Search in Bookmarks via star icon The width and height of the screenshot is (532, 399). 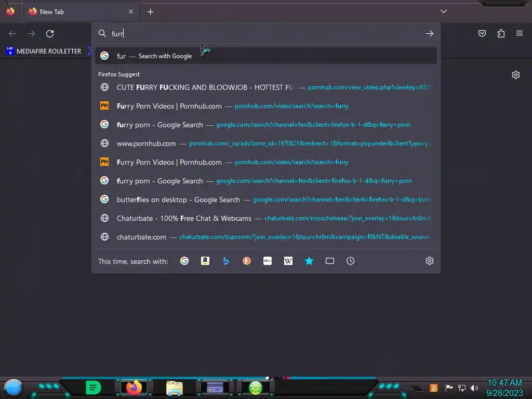[x=309, y=261]
